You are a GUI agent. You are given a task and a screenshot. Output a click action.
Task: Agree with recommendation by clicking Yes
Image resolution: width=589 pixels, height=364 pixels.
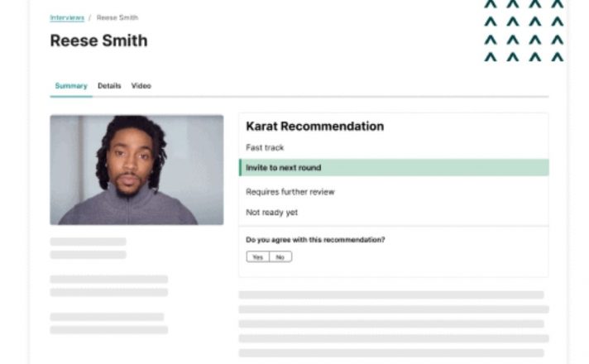(x=258, y=257)
